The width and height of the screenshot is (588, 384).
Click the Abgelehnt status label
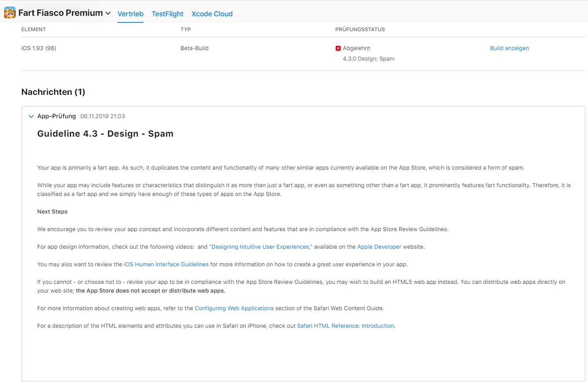tap(357, 48)
